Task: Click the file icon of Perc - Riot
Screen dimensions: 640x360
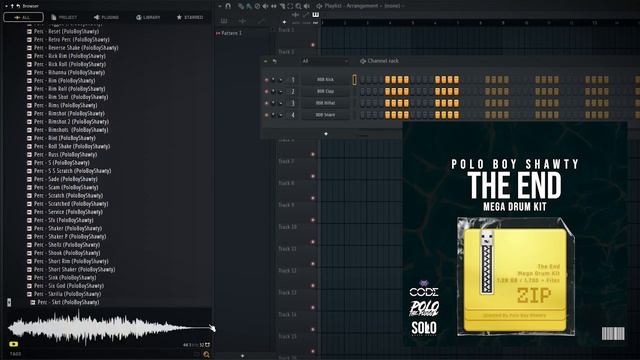Action: pyautogui.click(x=29, y=138)
